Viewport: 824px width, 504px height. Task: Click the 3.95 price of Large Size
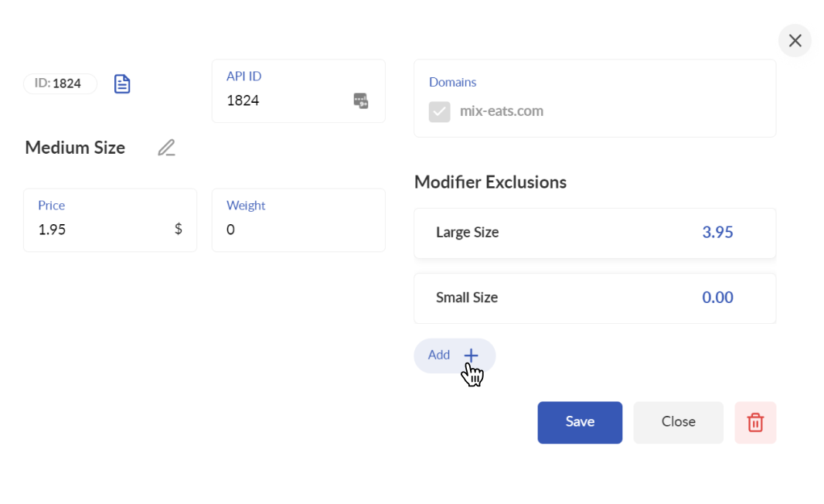pos(717,233)
